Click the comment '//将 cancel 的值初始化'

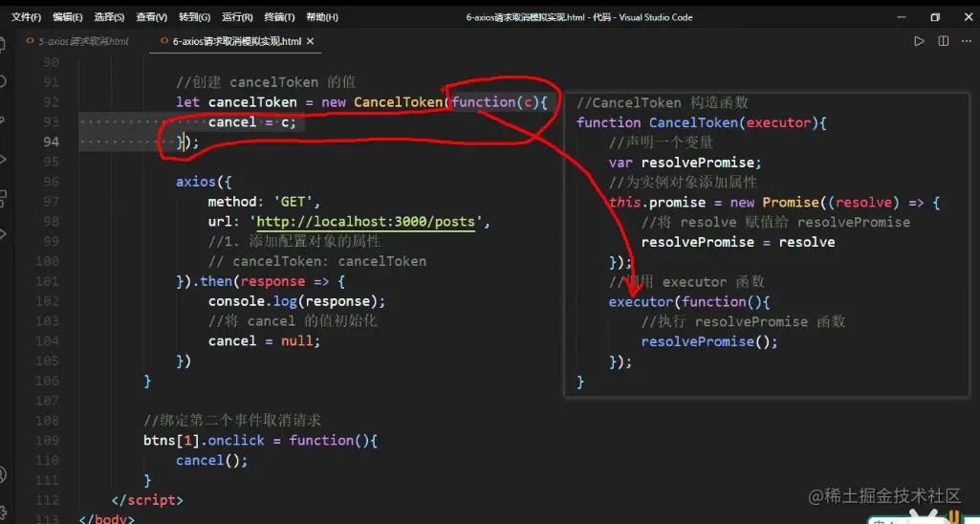[293, 321]
